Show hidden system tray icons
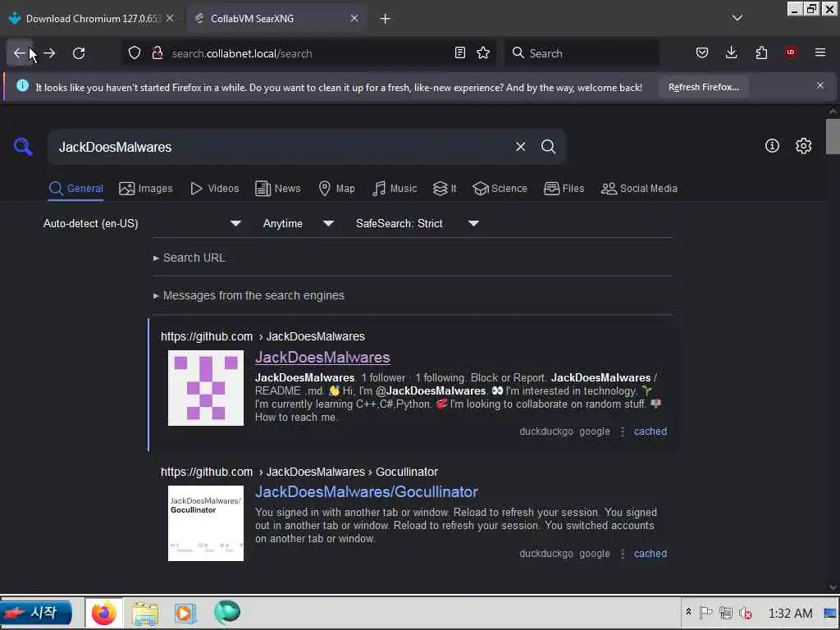Screen dimensions: 840x630 click(688, 612)
